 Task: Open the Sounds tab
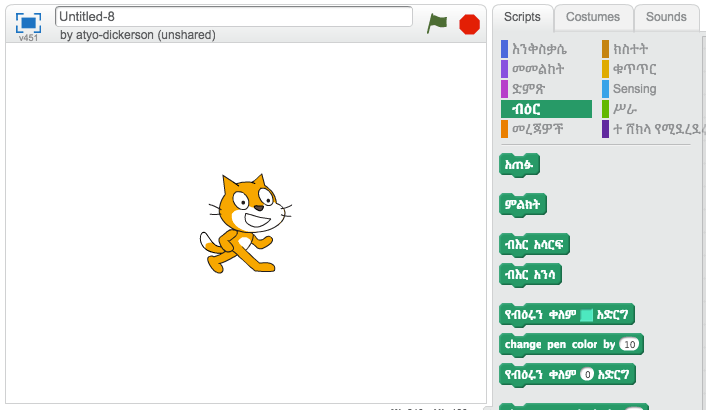[666, 17]
